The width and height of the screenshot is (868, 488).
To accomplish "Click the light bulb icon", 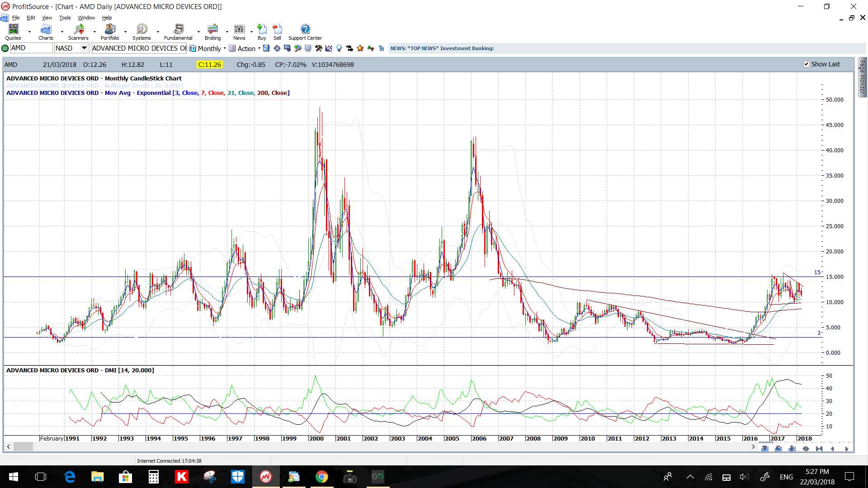I will 339,48.
